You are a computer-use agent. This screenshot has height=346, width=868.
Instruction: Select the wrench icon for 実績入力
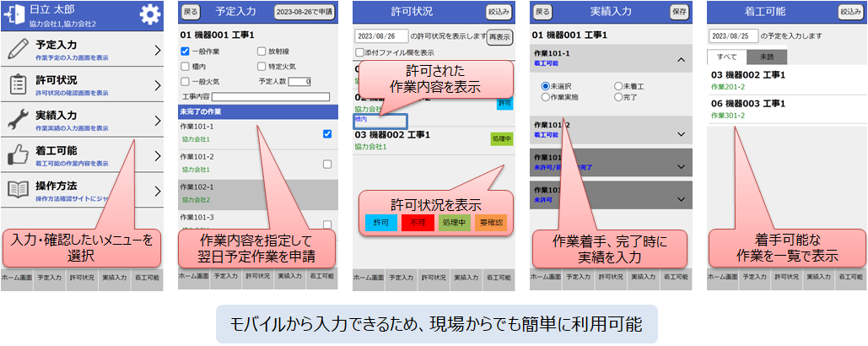coord(17,119)
